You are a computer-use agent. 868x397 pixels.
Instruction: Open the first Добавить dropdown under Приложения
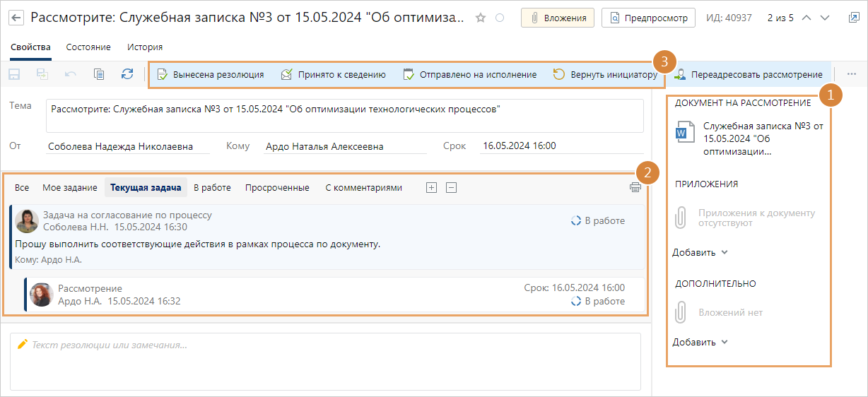click(700, 252)
